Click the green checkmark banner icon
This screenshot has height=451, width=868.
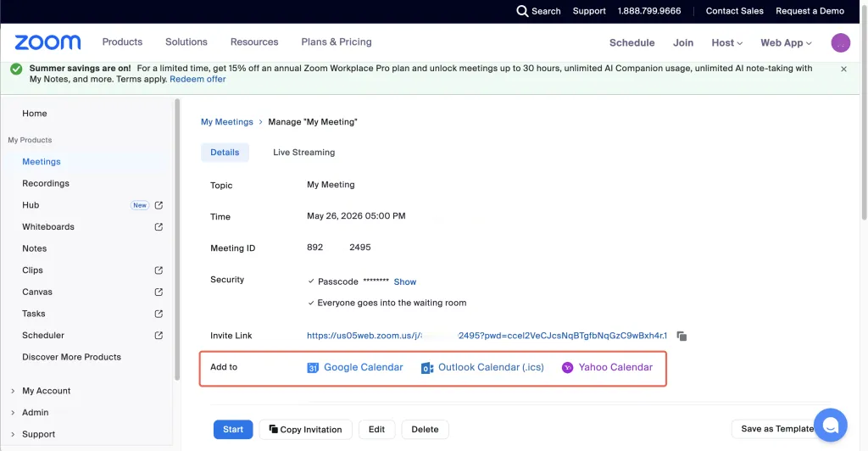pos(17,69)
